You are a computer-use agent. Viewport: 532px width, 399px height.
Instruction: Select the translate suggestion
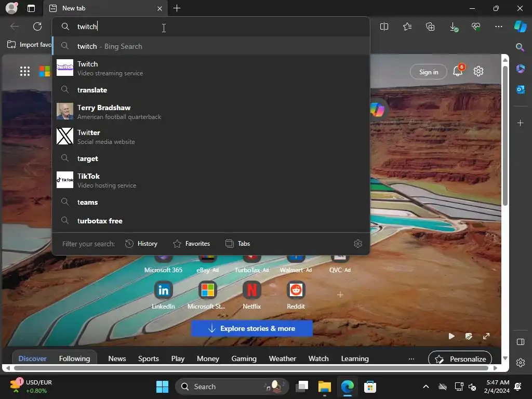click(x=211, y=90)
